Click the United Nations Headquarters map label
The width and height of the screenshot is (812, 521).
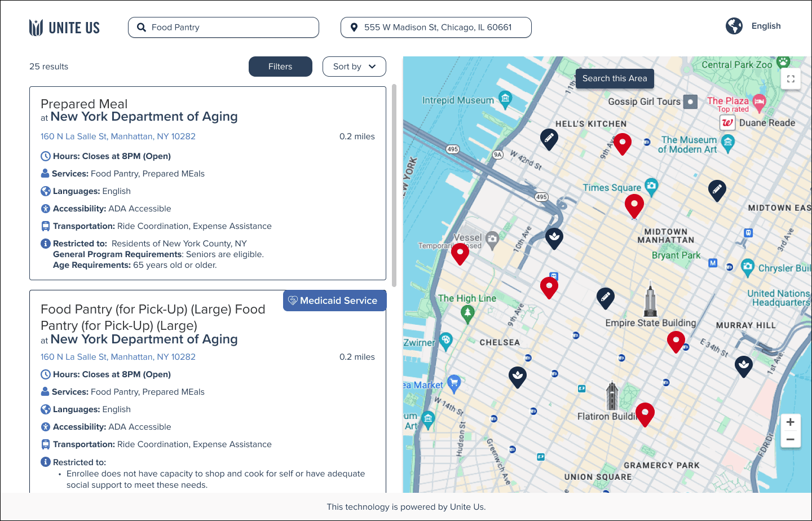[x=779, y=298]
